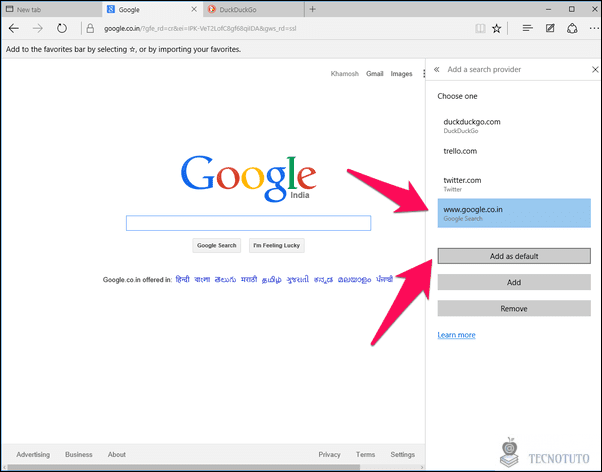The height and width of the screenshot is (472, 602).
Task: Click the forward navigation arrow
Action: click(38, 28)
